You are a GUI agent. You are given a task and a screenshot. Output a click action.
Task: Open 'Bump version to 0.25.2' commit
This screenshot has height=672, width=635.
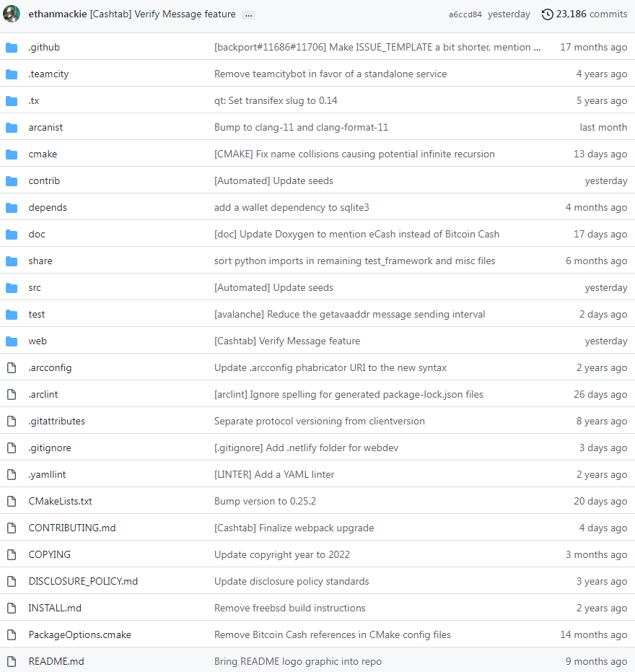click(x=266, y=501)
